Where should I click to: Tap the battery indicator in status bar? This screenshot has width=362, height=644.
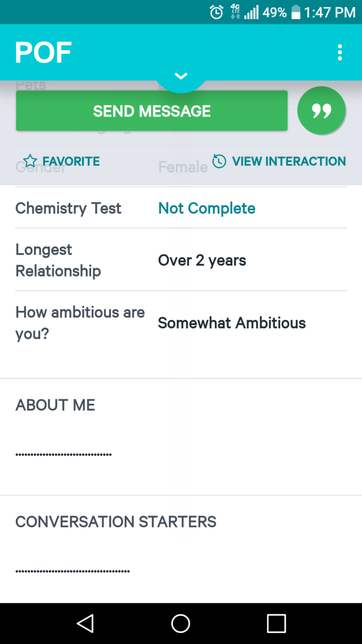(296, 12)
